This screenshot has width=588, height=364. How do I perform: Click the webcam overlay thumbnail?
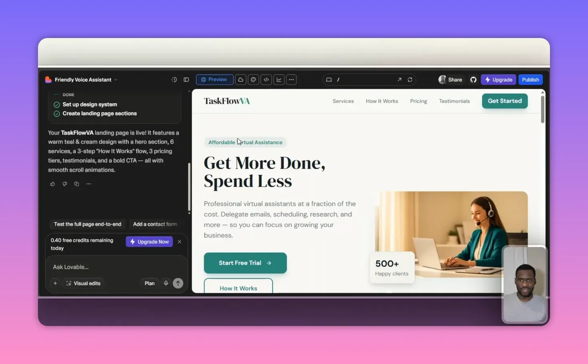[524, 284]
